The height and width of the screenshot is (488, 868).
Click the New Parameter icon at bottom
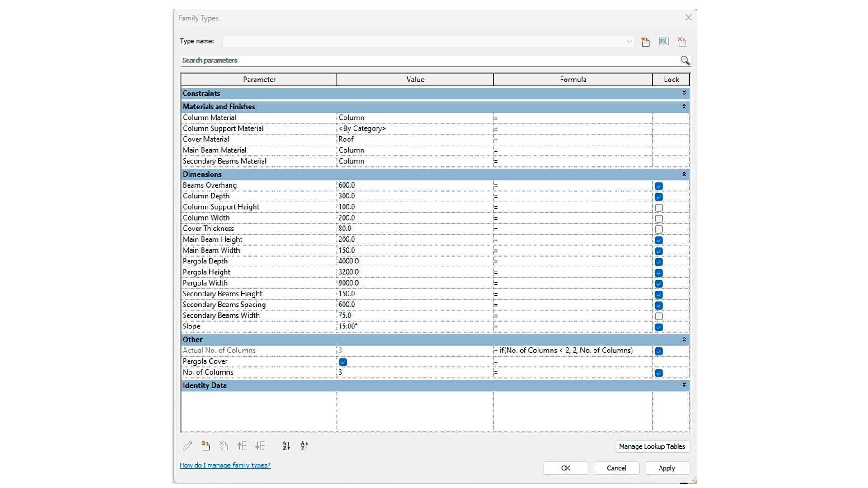pyautogui.click(x=206, y=446)
